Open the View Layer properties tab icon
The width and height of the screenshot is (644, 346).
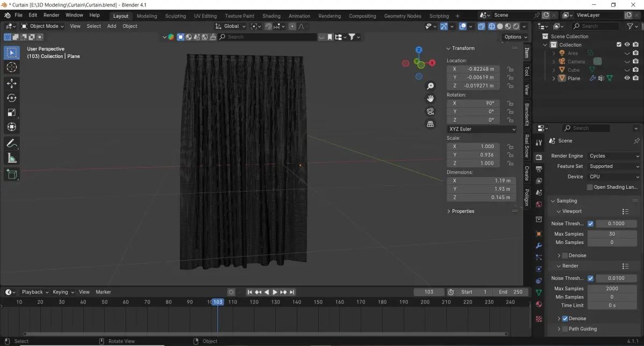pyautogui.click(x=539, y=181)
